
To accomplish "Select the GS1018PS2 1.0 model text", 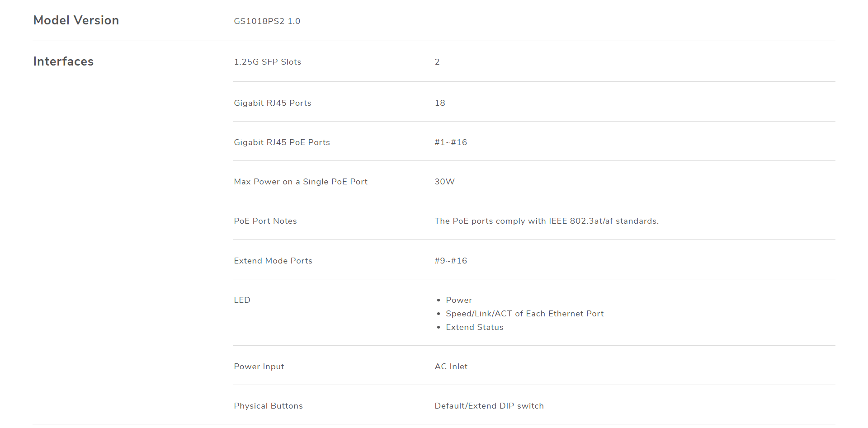I will [267, 21].
